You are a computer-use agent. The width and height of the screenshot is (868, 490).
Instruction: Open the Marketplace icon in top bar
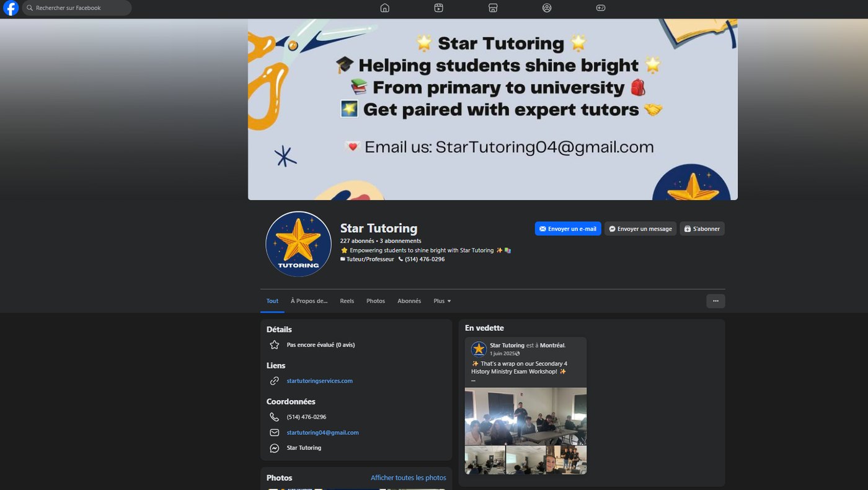click(x=493, y=8)
